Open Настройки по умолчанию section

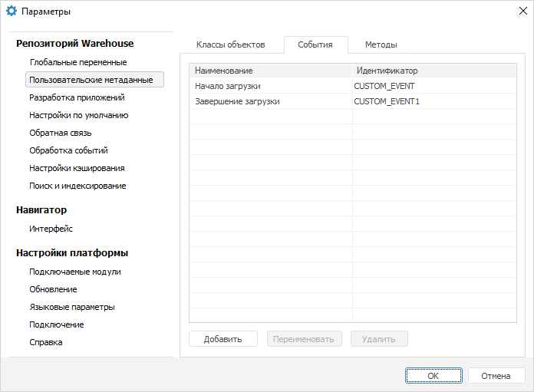(x=78, y=115)
